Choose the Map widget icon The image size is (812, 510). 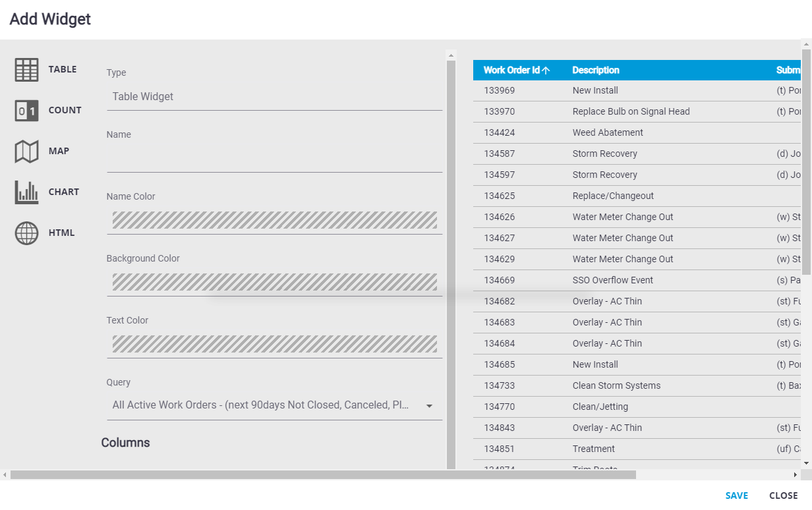coord(26,152)
